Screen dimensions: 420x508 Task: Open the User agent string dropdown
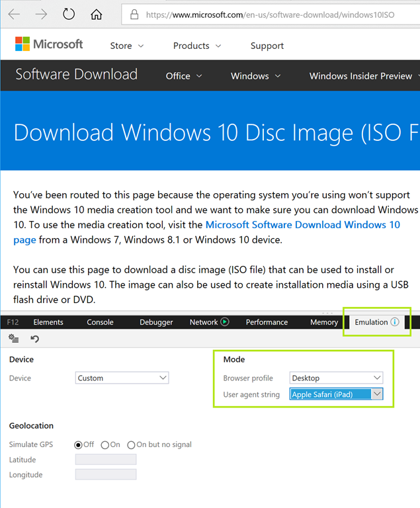(336, 394)
